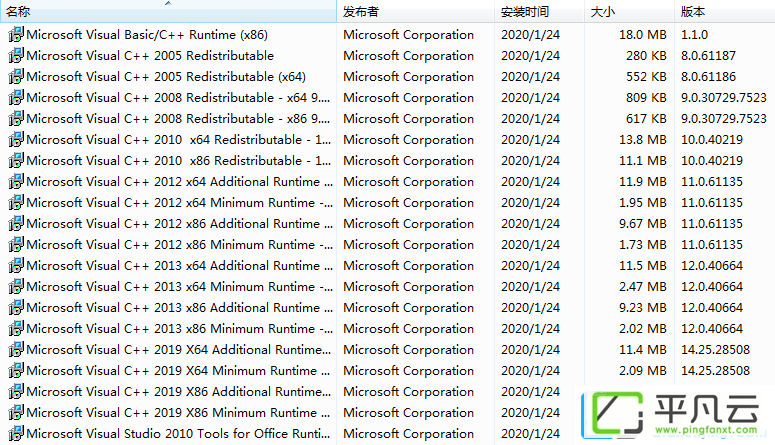Click size value 809 KB
The width and height of the screenshot is (775, 445).
[646, 97]
